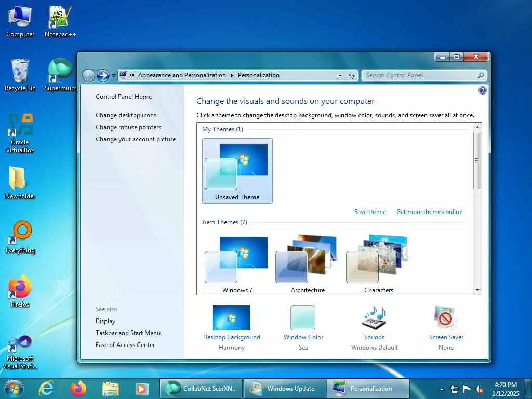Viewport: 532px width, 399px height.
Task: Select the Windows 7 Aero theme
Action: pyautogui.click(x=237, y=264)
